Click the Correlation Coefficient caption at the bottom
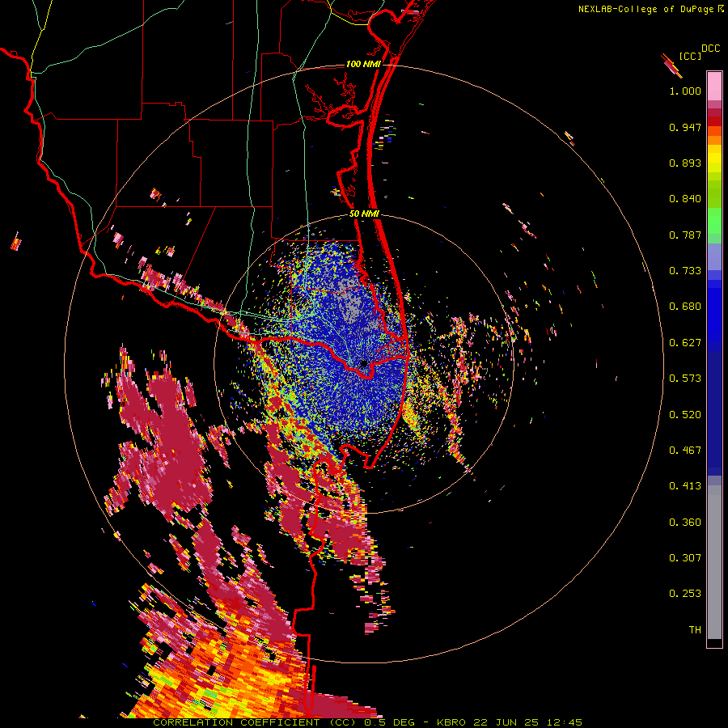Viewport: 728px width, 728px height. pos(367,722)
